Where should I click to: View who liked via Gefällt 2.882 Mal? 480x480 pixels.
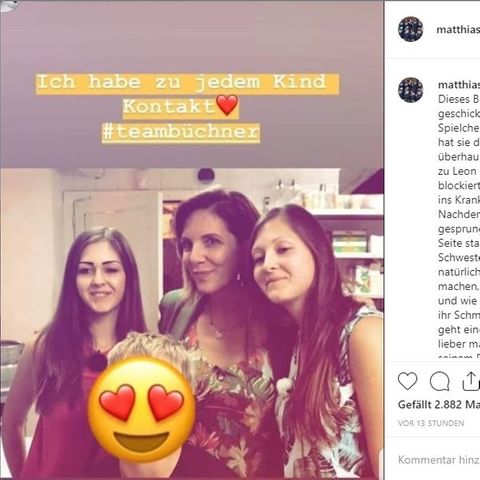[439, 405]
